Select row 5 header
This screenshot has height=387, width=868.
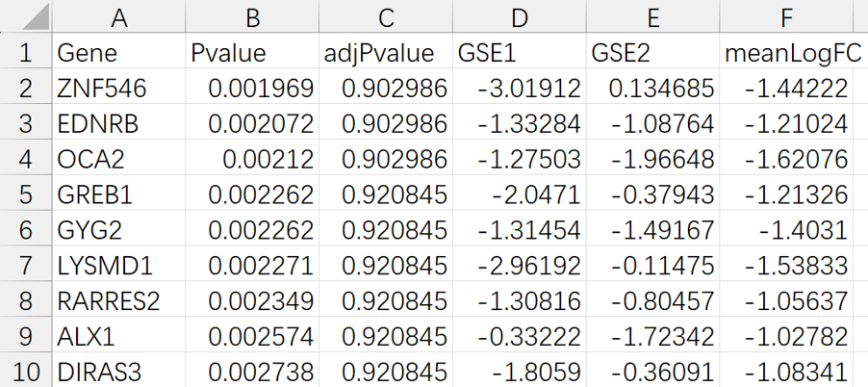(x=26, y=197)
